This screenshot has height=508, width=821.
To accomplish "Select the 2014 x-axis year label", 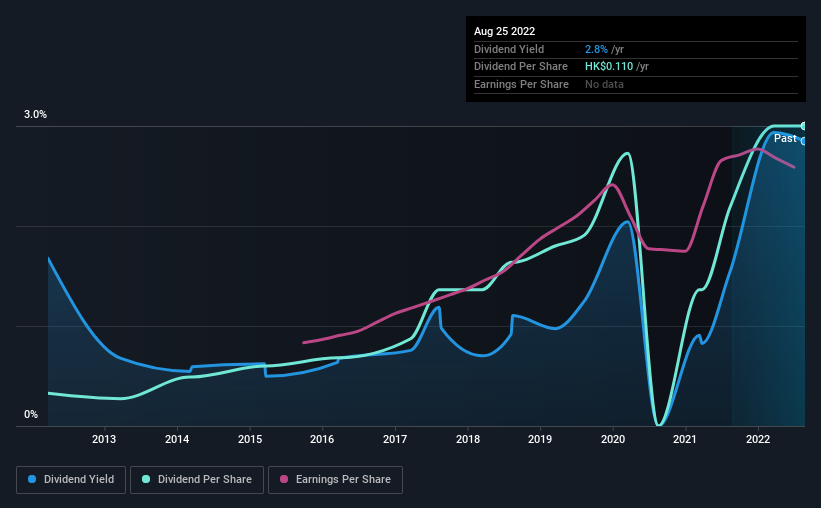I will [177, 439].
